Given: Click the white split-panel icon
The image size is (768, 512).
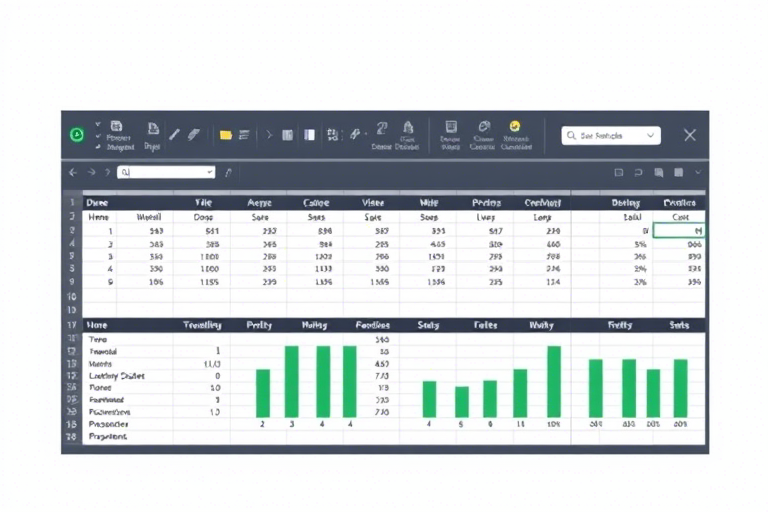Looking at the screenshot, I should click(310, 135).
